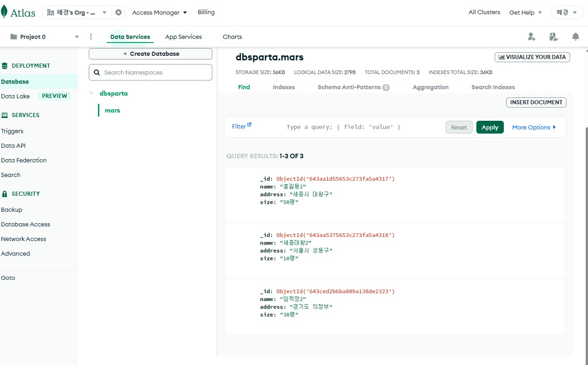Click Goto in the sidebar

tap(8, 278)
